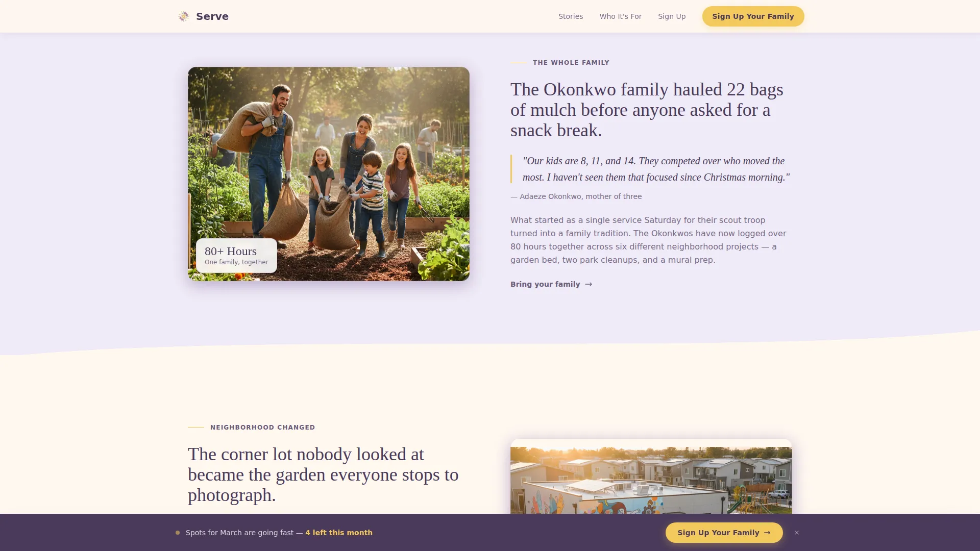Click the banner Sign Up Your Family button
Viewport: 980px width, 551px height.
[724, 533]
